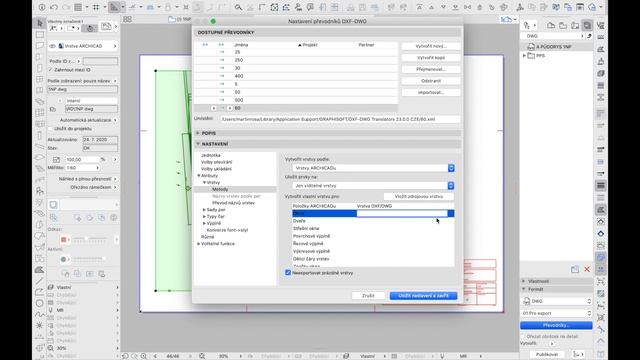Viewport: 640px width, 360px height.
Task: Click the fit-in-frame icon beside 100,00 percent
Action: point(56,160)
